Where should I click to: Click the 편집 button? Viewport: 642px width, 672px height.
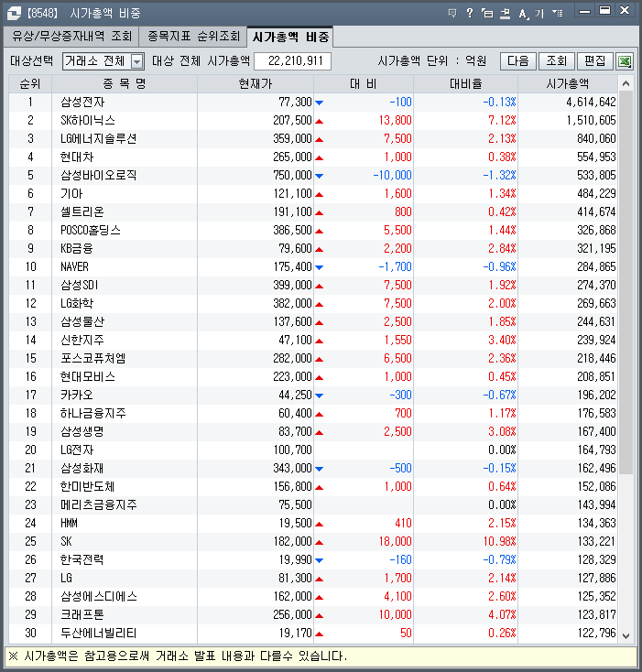point(595,61)
